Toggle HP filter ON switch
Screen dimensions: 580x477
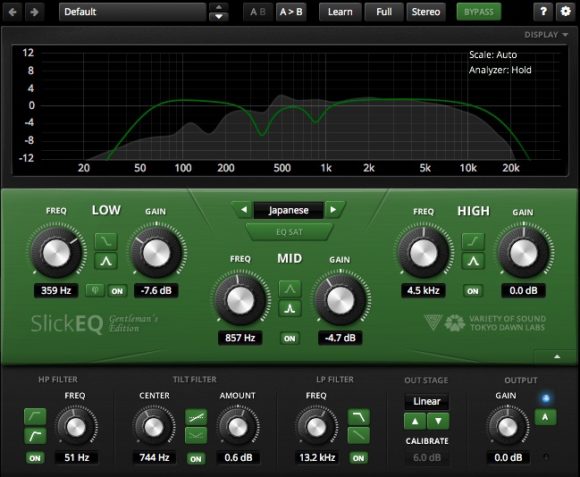click(x=35, y=458)
